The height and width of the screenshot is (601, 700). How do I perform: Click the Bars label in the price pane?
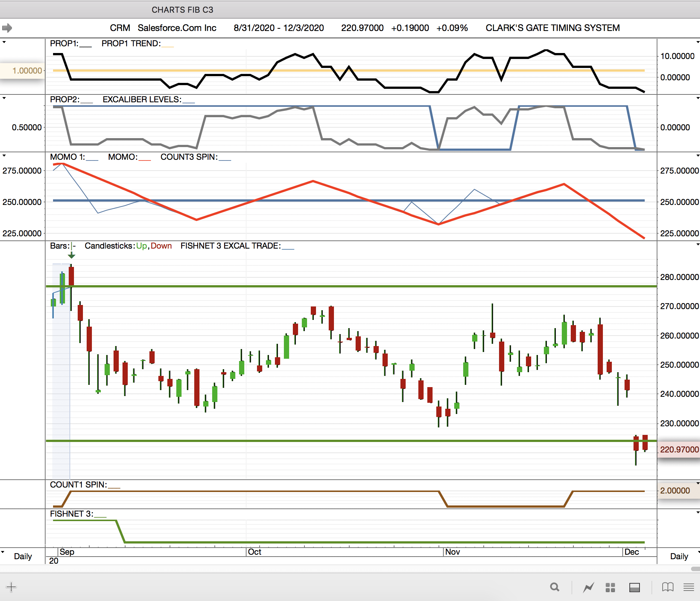[60, 246]
